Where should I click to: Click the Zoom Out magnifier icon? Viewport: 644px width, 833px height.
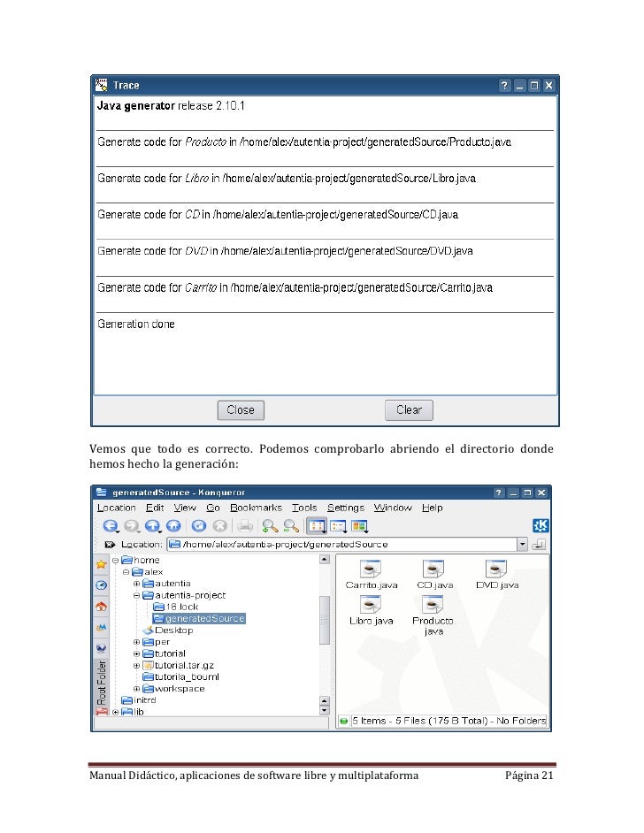(291, 526)
